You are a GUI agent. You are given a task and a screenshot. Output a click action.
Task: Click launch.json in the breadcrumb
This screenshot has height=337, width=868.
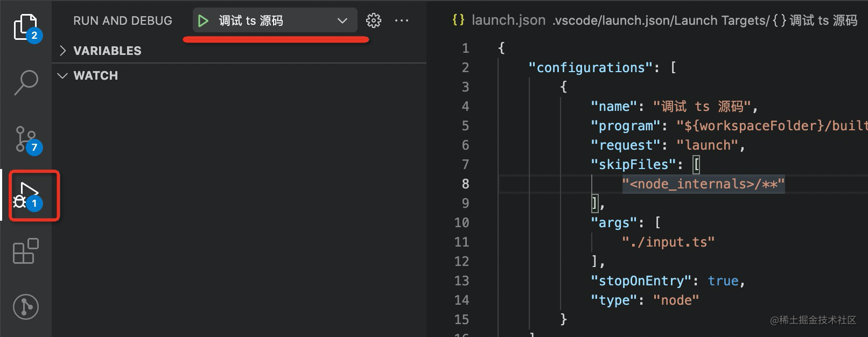508,20
